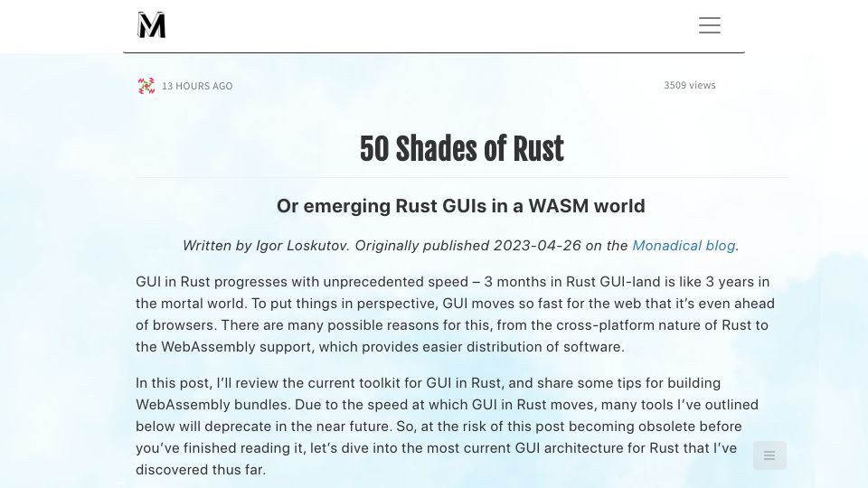Open the table of contents button
Viewport: 868px width, 488px height.
(x=769, y=455)
